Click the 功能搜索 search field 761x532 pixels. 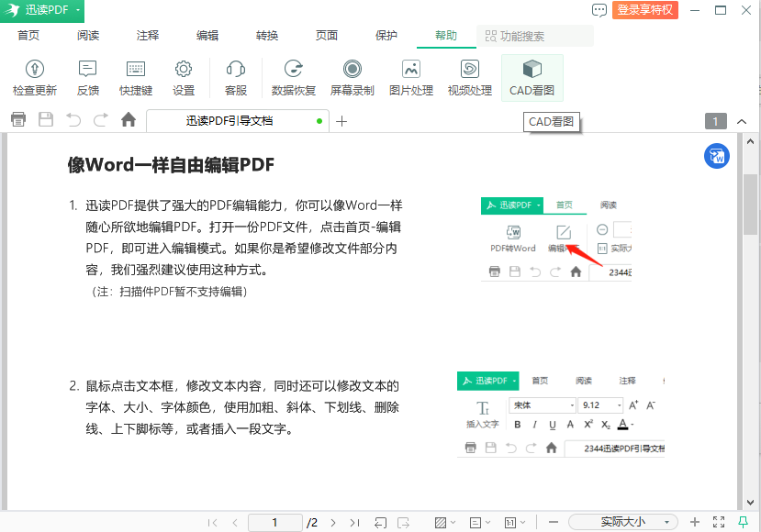(535, 36)
